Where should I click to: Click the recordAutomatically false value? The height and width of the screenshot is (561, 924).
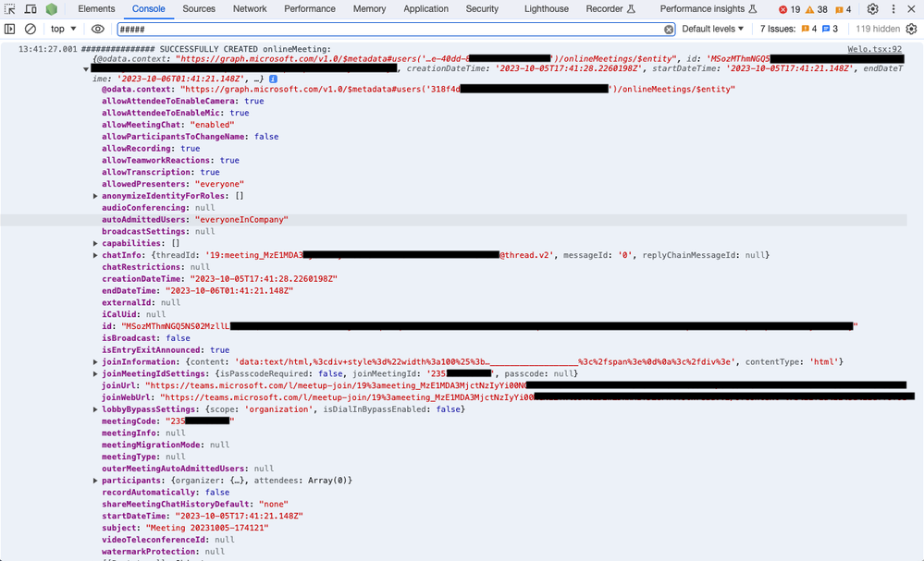point(217,493)
